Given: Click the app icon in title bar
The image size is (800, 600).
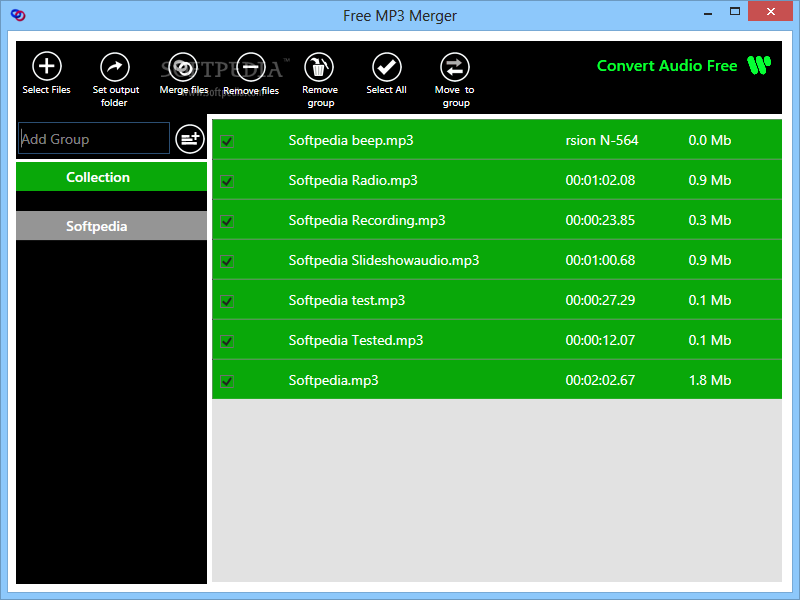Looking at the screenshot, I should click(x=18, y=15).
